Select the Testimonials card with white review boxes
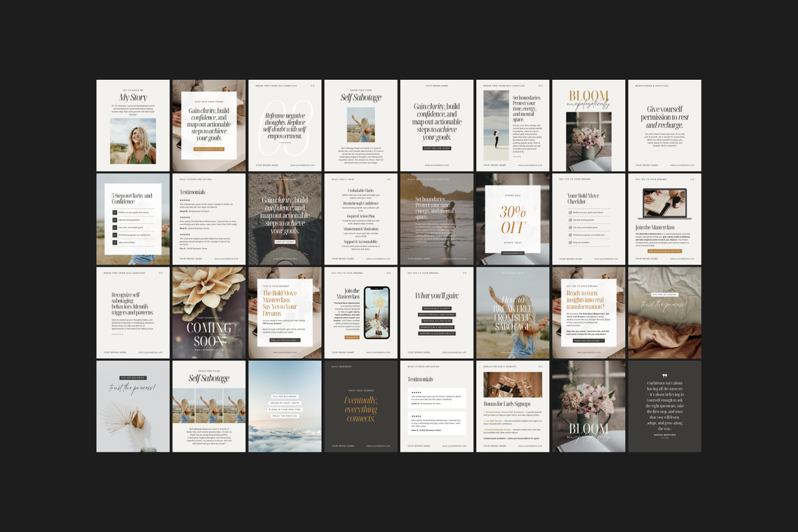Viewport: 798px width, 532px height. [x=436, y=407]
